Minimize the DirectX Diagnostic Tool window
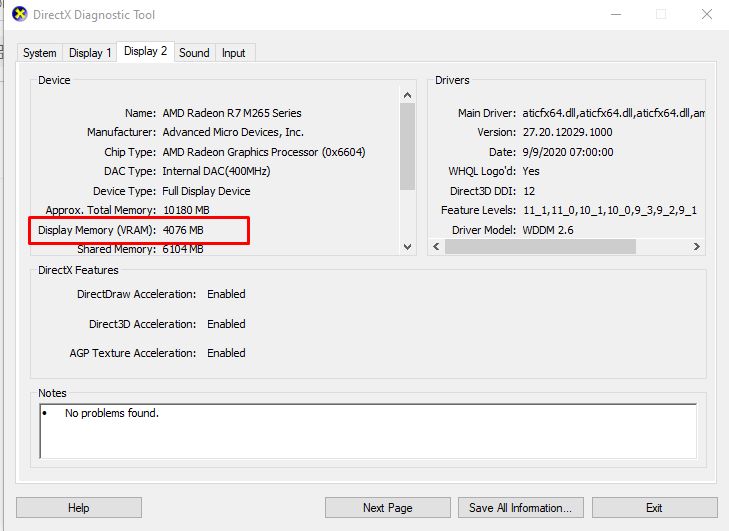The width and height of the screenshot is (729, 531). click(616, 14)
